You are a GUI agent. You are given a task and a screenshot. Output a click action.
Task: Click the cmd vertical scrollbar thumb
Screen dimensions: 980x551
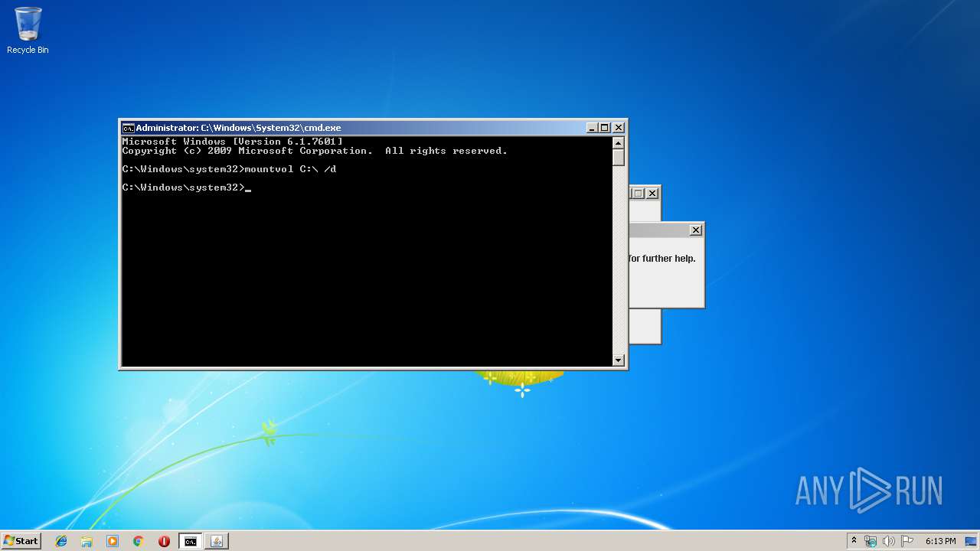619,157
